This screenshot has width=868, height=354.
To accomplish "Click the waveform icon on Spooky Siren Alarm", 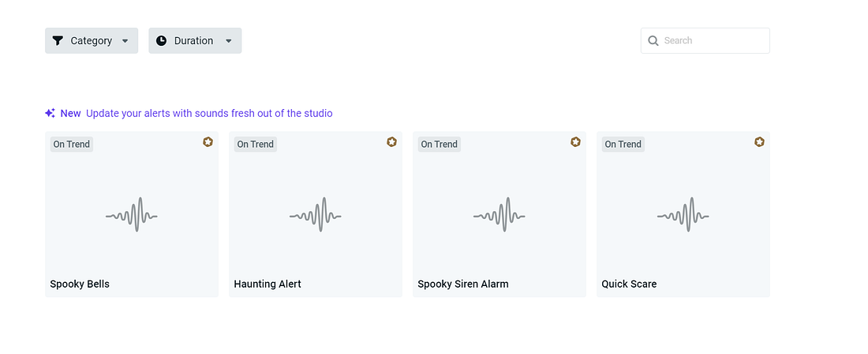I will pos(499,215).
